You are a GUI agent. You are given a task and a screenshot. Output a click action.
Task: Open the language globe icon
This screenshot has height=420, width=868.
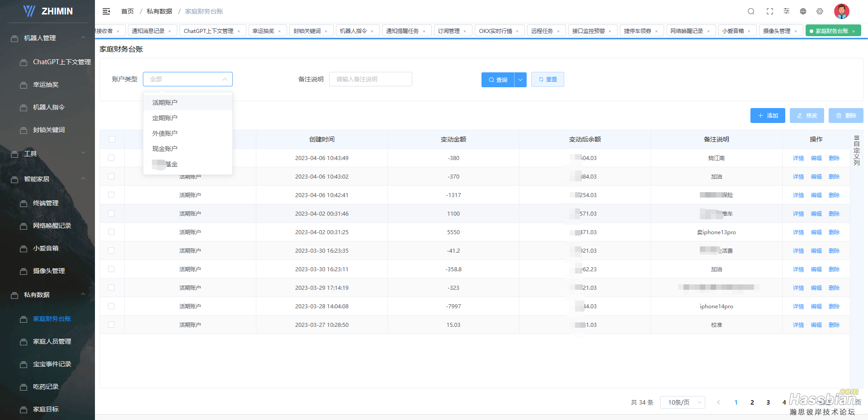803,11
